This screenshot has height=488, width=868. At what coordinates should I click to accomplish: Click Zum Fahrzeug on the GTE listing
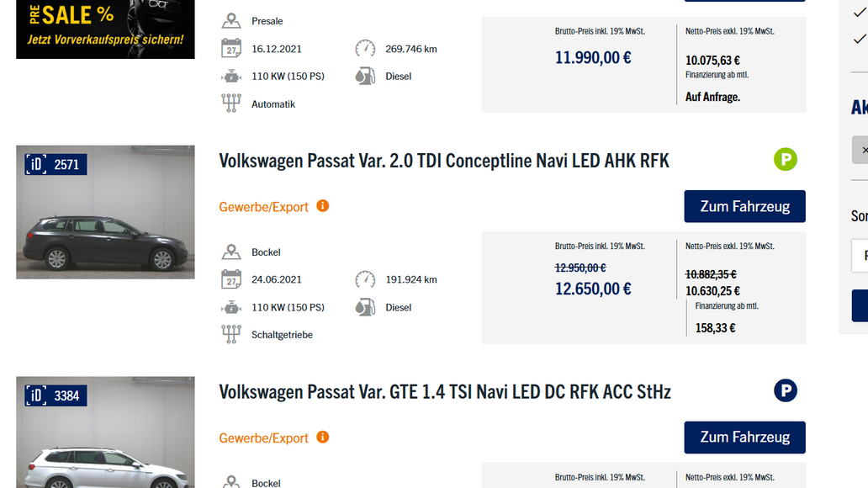tap(744, 437)
